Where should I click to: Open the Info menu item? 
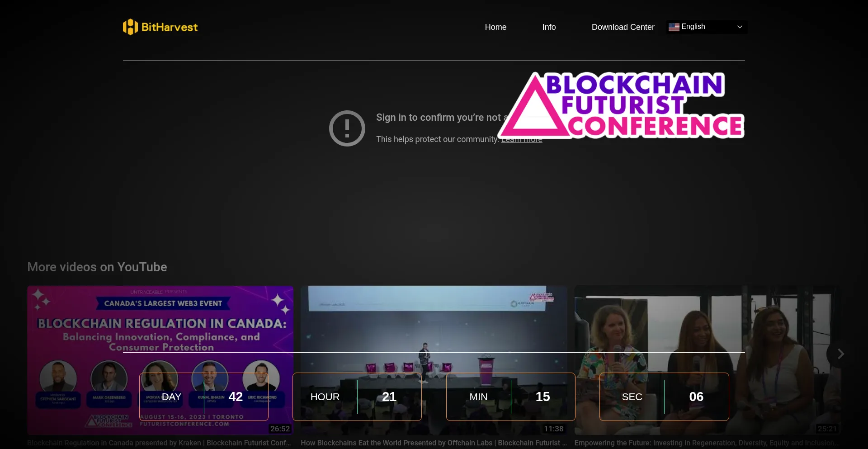[549, 27]
